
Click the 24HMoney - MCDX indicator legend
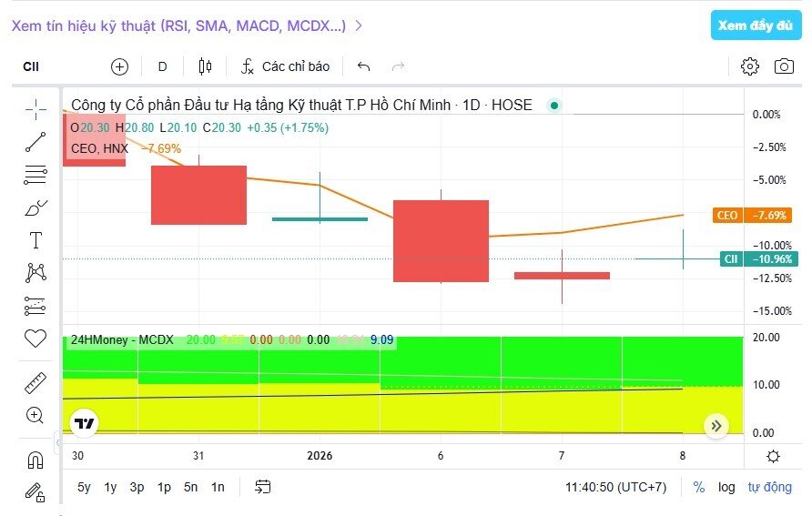122,340
